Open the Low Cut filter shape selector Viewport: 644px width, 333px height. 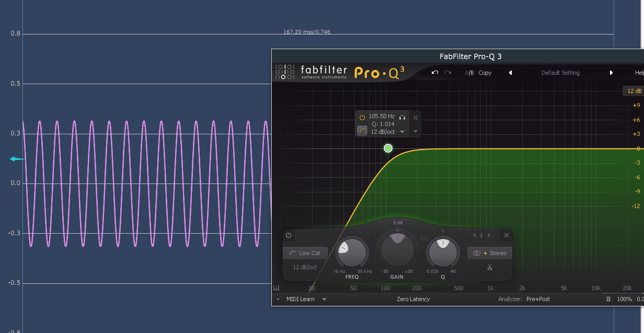305,253
